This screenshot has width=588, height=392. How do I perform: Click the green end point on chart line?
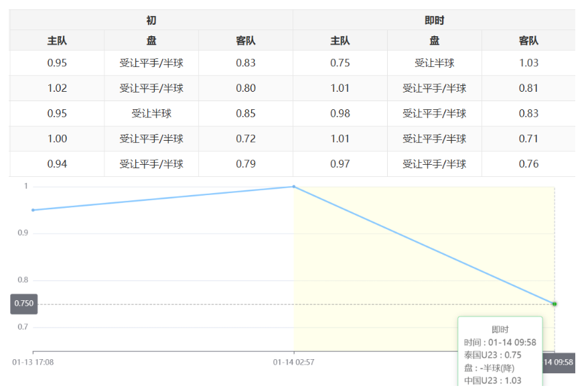tap(555, 304)
